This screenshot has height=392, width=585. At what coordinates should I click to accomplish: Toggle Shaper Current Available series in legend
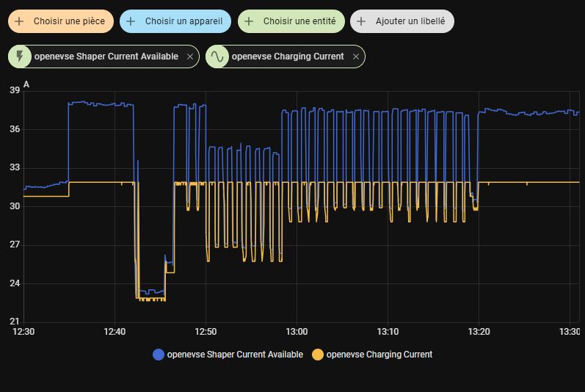235,355
